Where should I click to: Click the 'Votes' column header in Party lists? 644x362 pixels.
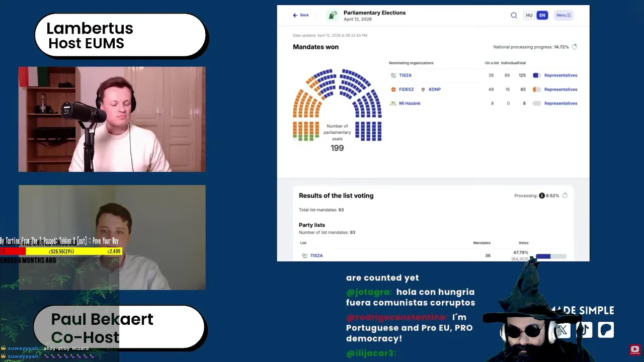tap(523, 243)
